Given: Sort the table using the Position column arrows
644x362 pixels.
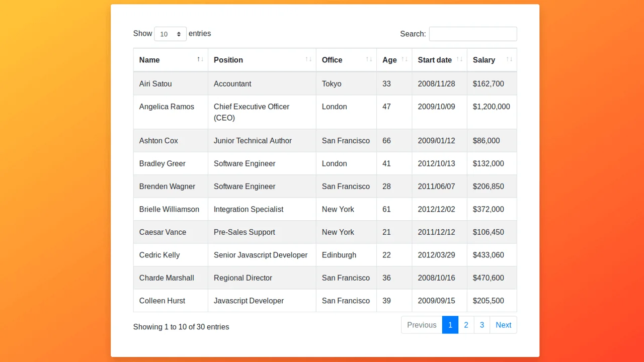Looking at the screenshot, I should (308, 59).
